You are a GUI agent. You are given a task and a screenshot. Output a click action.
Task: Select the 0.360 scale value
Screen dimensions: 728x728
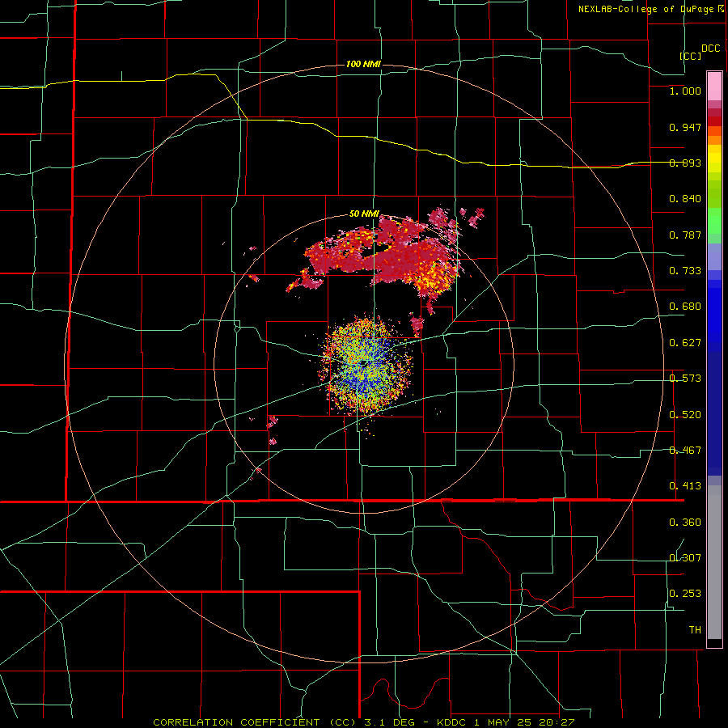point(685,523)
